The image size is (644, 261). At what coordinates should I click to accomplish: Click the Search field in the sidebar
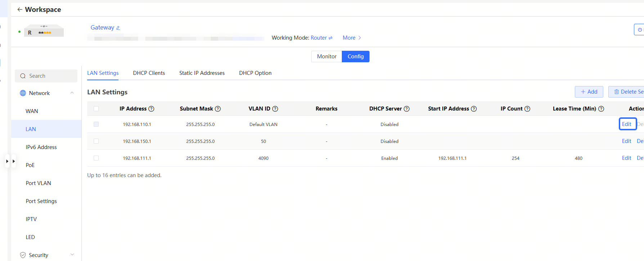pos(46,76)
